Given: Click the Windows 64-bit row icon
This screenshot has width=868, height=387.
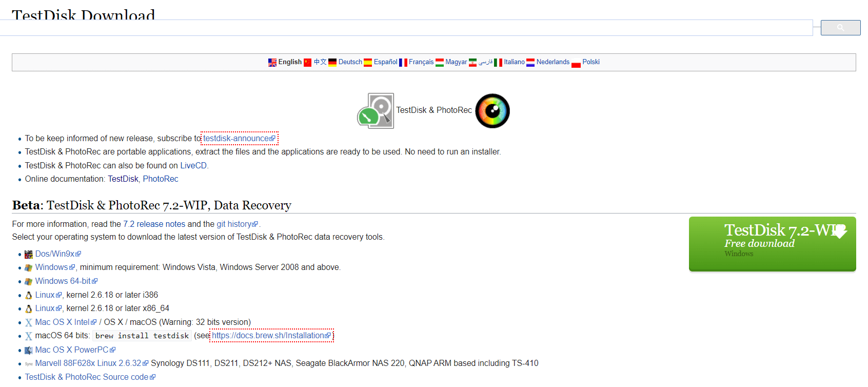Looking at the screenshot, I should point(29,281).
